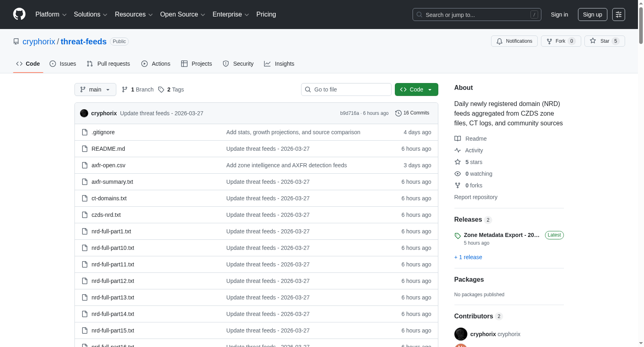Open the Pricing page
Image resolution: width=644 pixels, height=347 pixels.
(266, 15)
